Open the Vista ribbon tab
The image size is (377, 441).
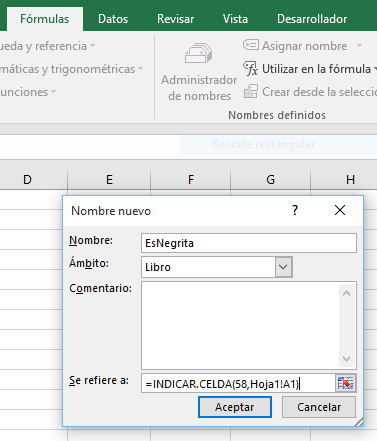coord(235,19)
